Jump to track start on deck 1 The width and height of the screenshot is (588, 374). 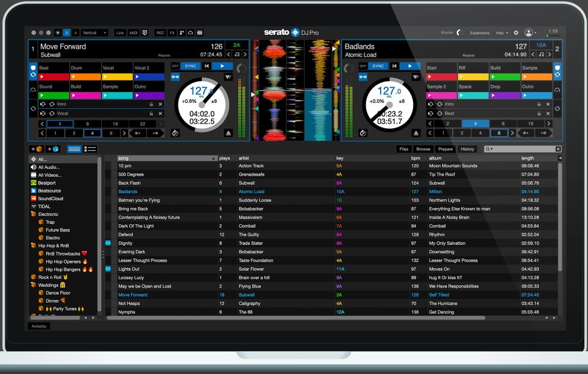tap(206, 66)
